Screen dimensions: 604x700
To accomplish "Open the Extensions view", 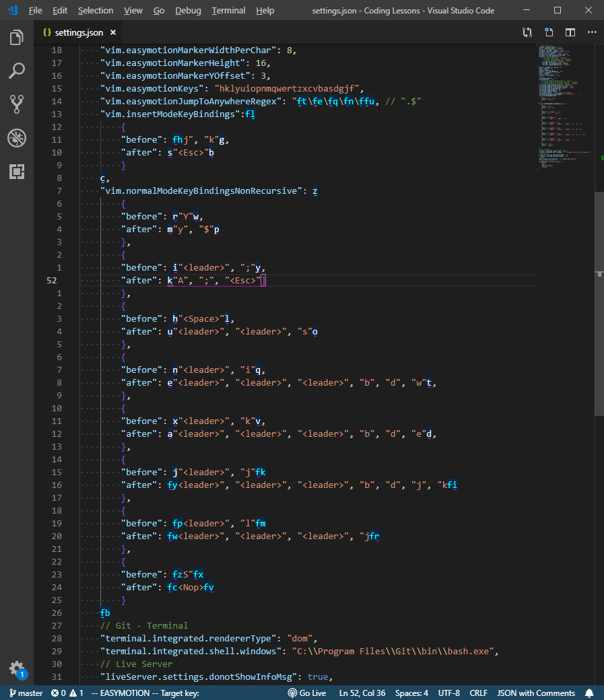I will pyautogui.click(x=17, y=172).
